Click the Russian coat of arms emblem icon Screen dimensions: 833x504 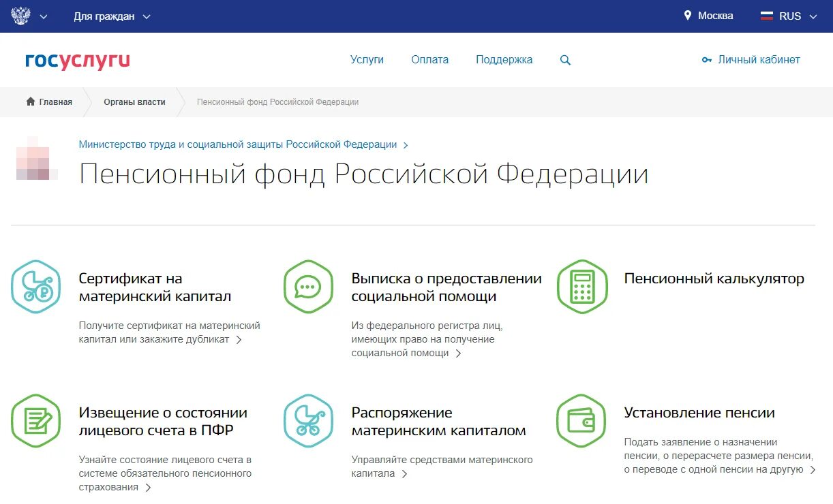[x=20, y=16]
